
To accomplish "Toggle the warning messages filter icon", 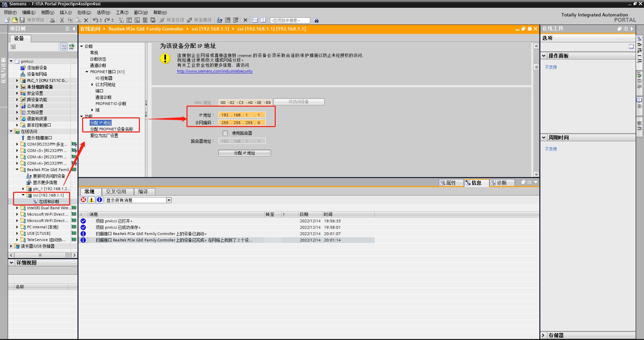I will tap(91, 200).
